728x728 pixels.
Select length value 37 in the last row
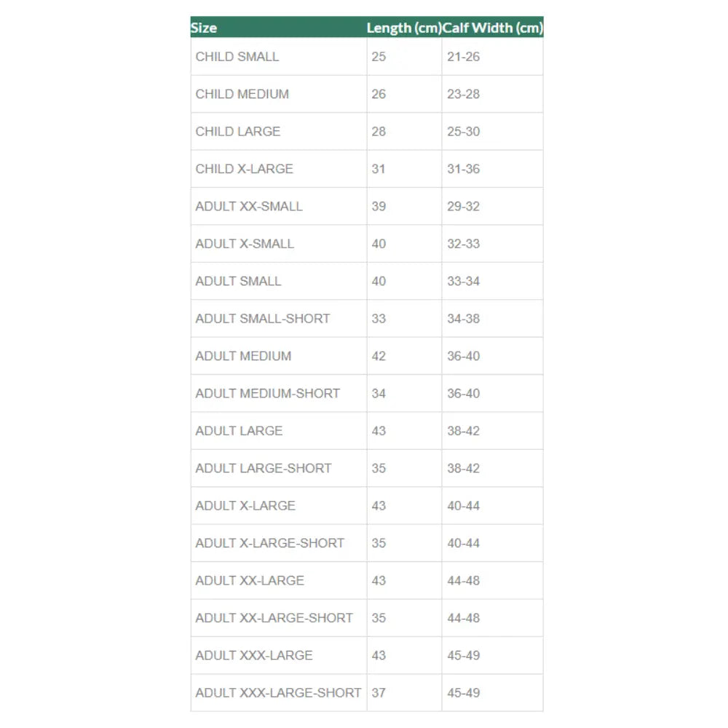[x=379, y=692]
